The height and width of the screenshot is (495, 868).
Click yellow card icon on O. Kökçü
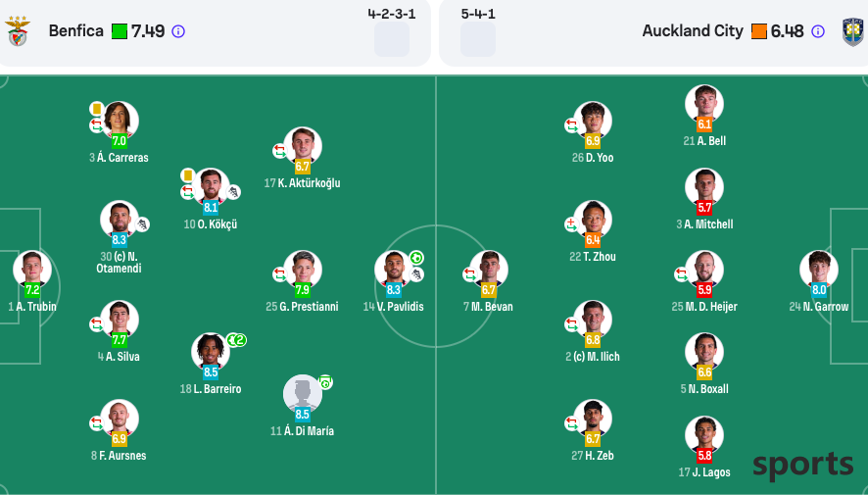(187, 175)
